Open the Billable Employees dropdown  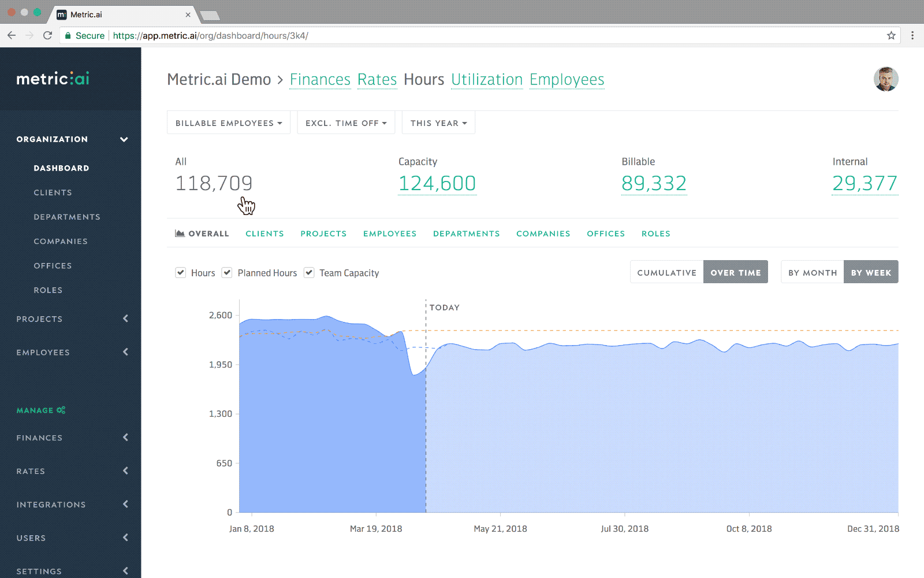(229, 123)
